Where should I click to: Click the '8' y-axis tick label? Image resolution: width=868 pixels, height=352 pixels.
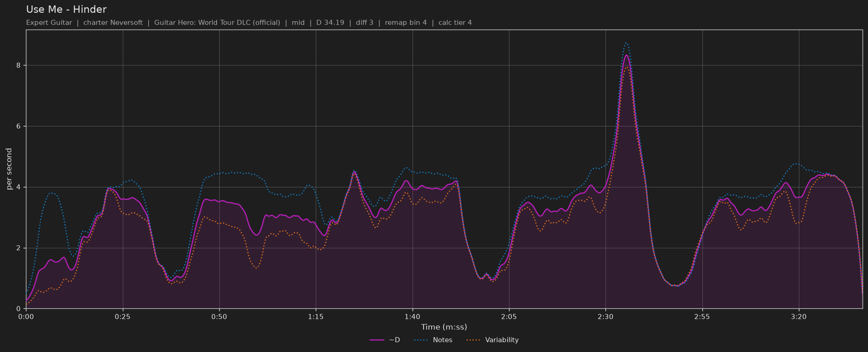click(19, 65)
